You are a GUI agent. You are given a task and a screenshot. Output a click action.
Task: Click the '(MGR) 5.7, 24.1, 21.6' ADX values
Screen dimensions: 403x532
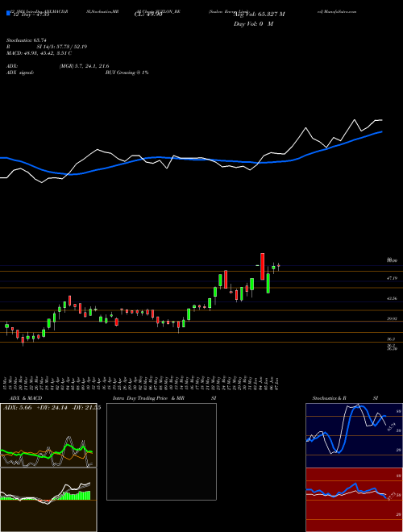84,66
